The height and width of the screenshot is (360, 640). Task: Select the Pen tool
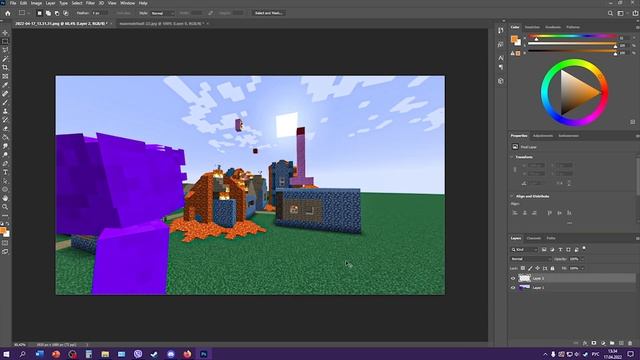pos(5,163)
